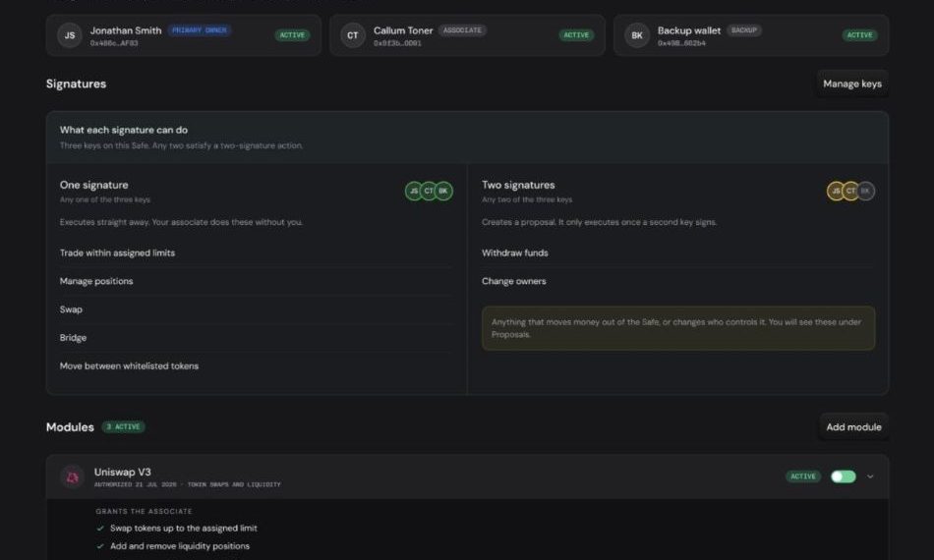Viewport: 934px width, 560px height.
Task: Open the Jonathan Smith owner card
Action: point(184,35)
